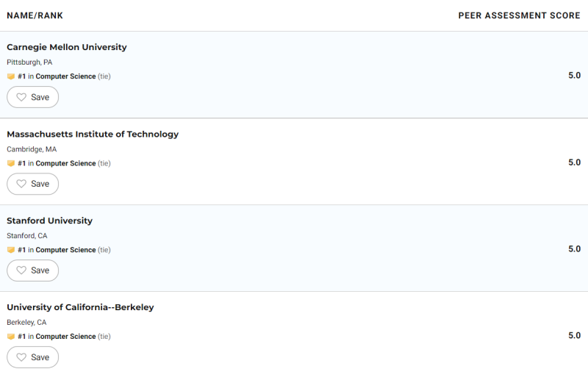The image size is (588, 369).
Task: Open the Carnegie Mellon University profile link
Action: (67, 47)
